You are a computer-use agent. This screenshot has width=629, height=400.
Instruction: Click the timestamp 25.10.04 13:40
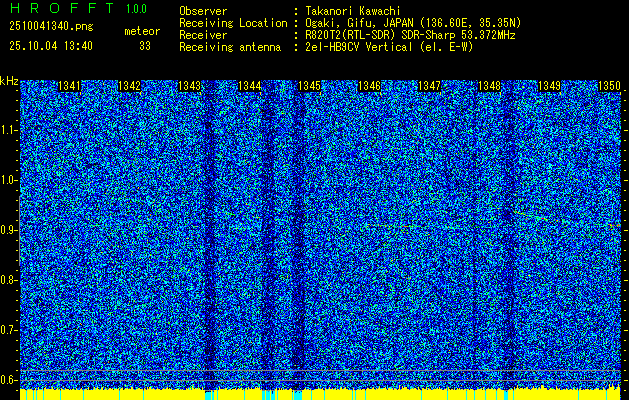click(x=51, y=46)
